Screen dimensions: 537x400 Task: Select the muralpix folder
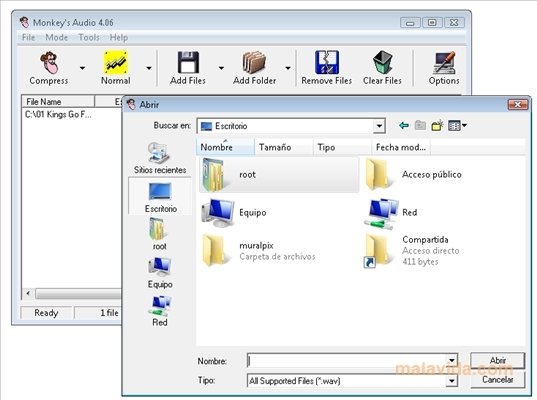[x=259, y=251]
